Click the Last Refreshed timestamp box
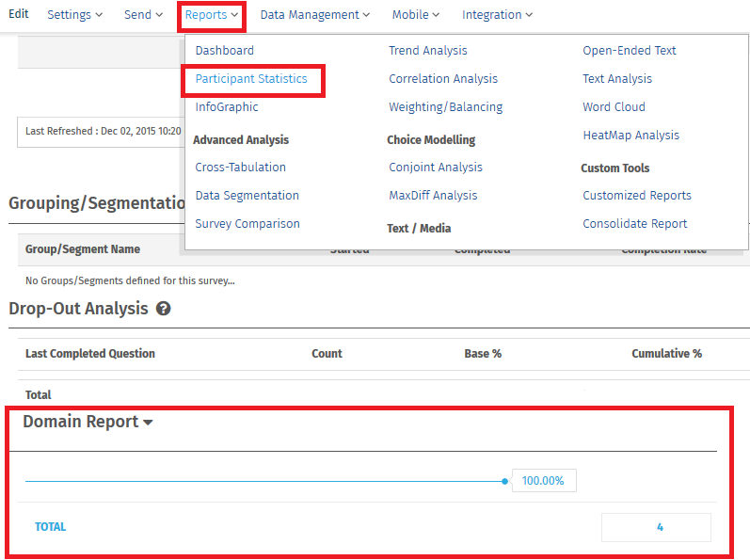Screen dimensions: 750x560 tap(101, 132)
